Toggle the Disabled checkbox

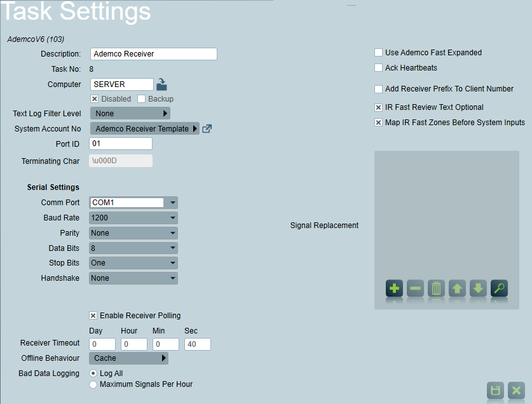94,98
